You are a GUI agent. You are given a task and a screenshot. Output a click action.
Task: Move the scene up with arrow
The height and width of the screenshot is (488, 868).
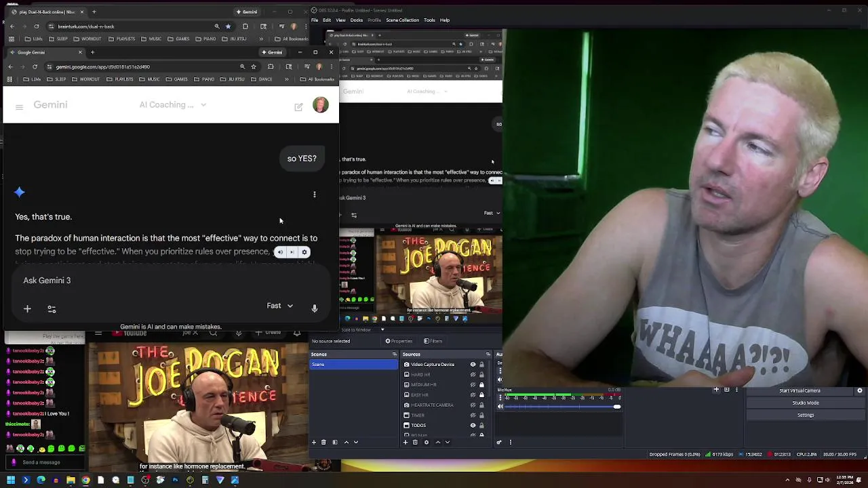(346, 442)
